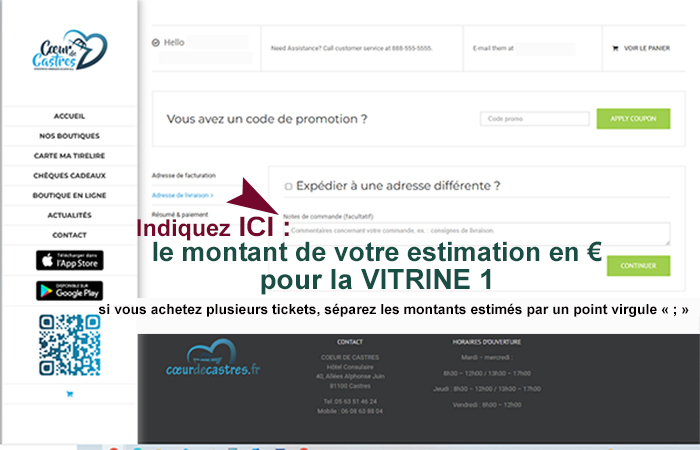Screen dimensions: 700x450
Task: Open the Actualités menu entry
Action: [x=69, y=215]
